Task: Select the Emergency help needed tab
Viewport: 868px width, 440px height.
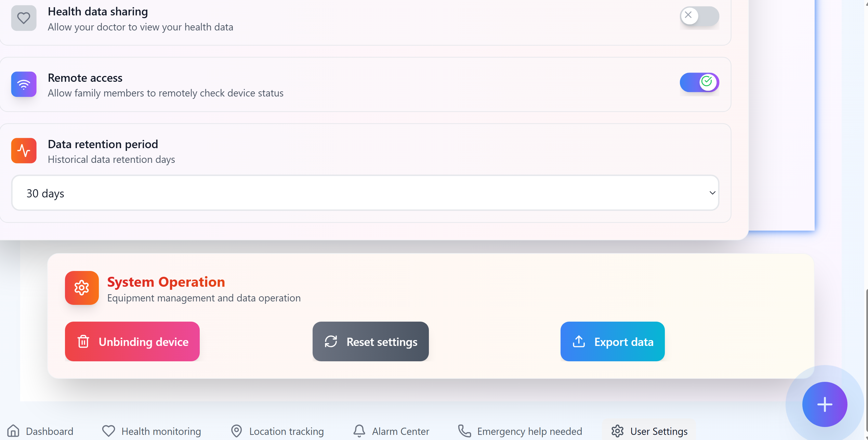Action: 520,431
